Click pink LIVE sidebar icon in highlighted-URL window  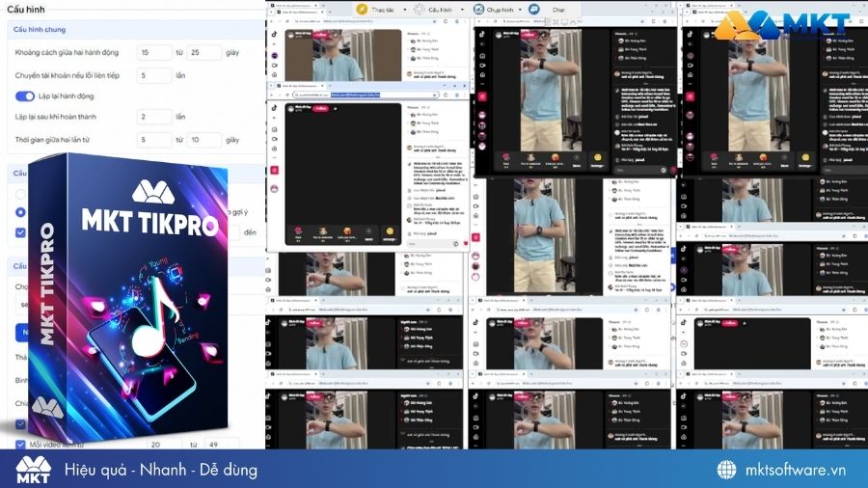275,170
